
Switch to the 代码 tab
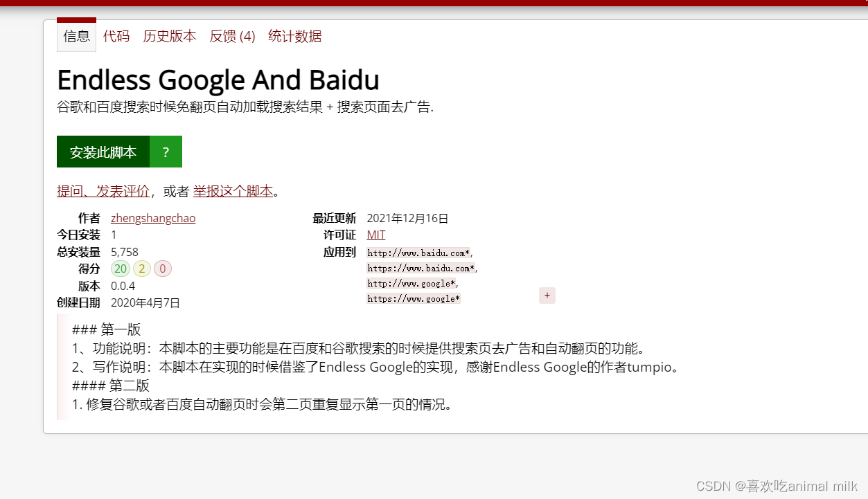click(116, 36)
